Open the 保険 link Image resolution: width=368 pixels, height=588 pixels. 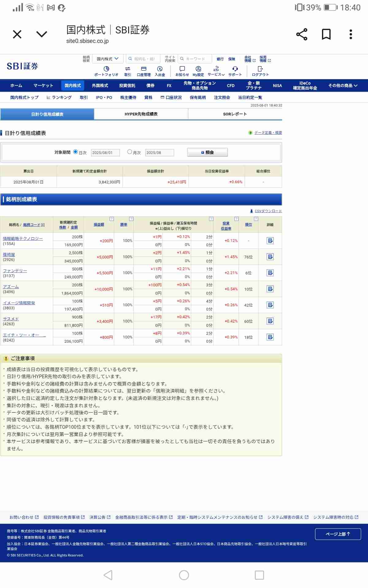(232, 59)
